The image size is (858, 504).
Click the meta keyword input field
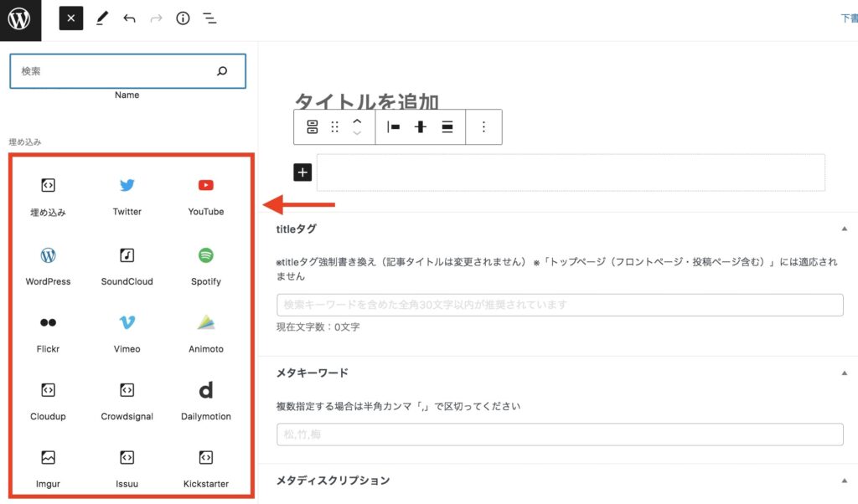560,435
